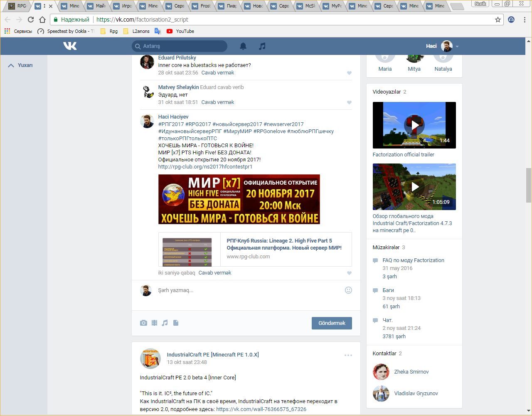Switch to Пиар browser tab
Image resolution: width=532 pixels, height=416 pixels.
[x=228, y=6]
